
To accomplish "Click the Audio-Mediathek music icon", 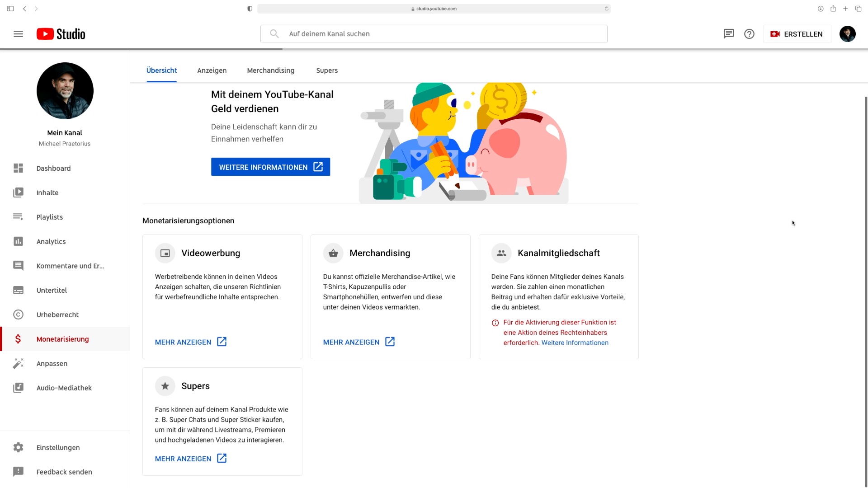I will click(18, 388).
